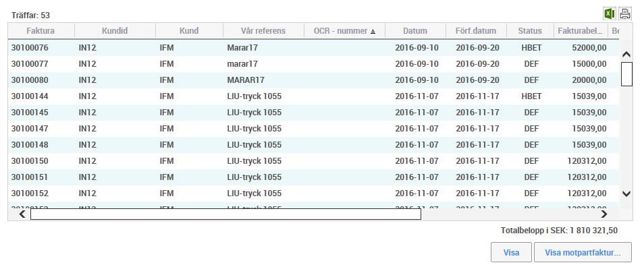The image size is (644, 269).
Task: Click the left arrow of horizontal scrollbar
Action: pyautogui.click(x=22, y=214)
